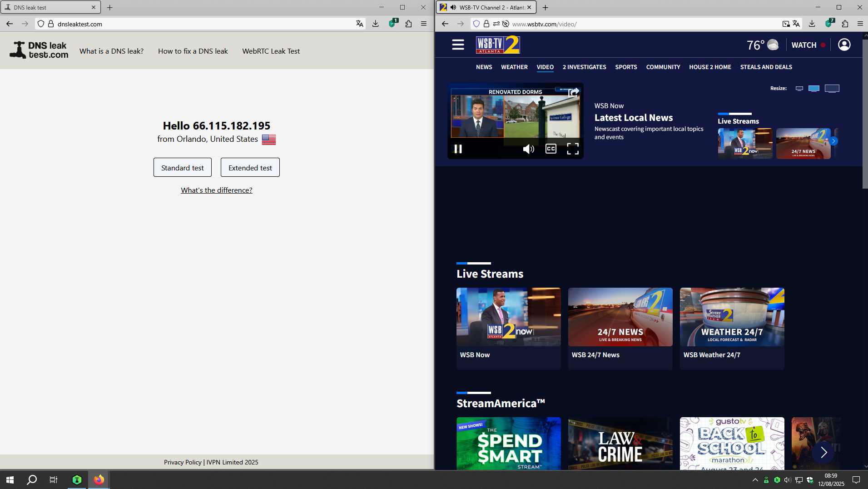Open the WSB Now live stream card
The image size is (868, 489).
509,328
